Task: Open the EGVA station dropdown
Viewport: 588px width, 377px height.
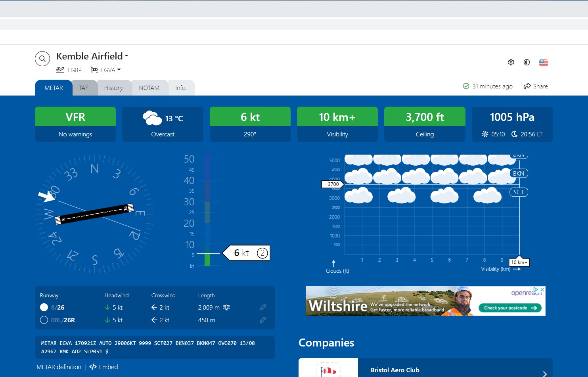Action: click(119, 70)
